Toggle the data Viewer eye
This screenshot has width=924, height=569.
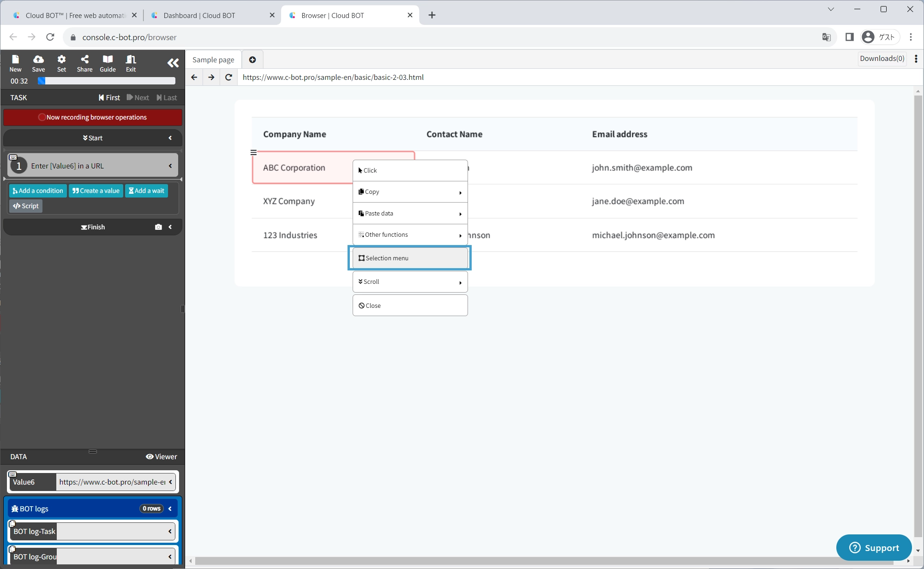pos(162,456)
